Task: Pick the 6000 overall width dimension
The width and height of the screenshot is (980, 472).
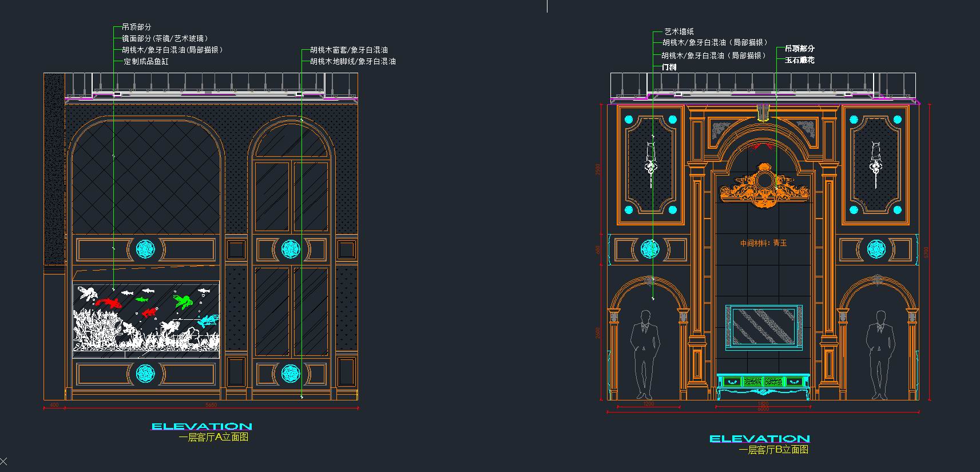Action: [763, 409]
